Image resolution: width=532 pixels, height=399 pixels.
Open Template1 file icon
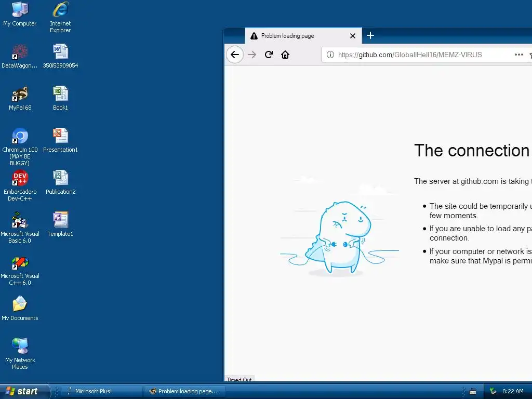pyautogui.click(x=60, y=224)
